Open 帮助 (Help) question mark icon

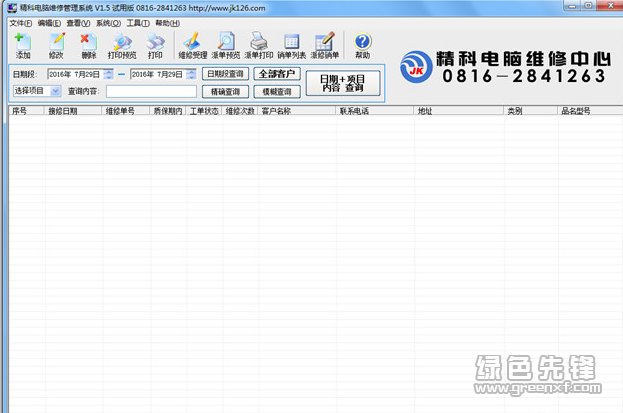[x=362, y=46]
